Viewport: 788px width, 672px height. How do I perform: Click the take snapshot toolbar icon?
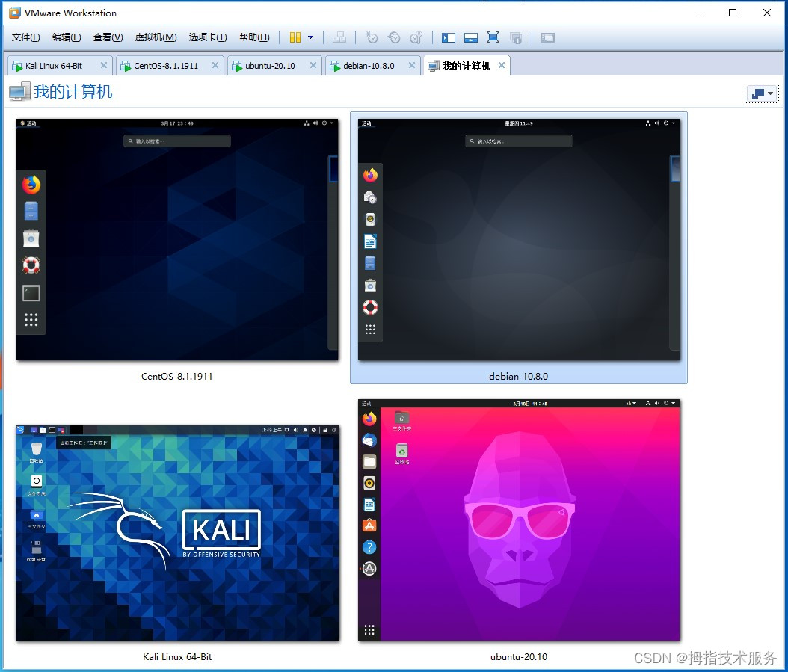tap(372, 37)
